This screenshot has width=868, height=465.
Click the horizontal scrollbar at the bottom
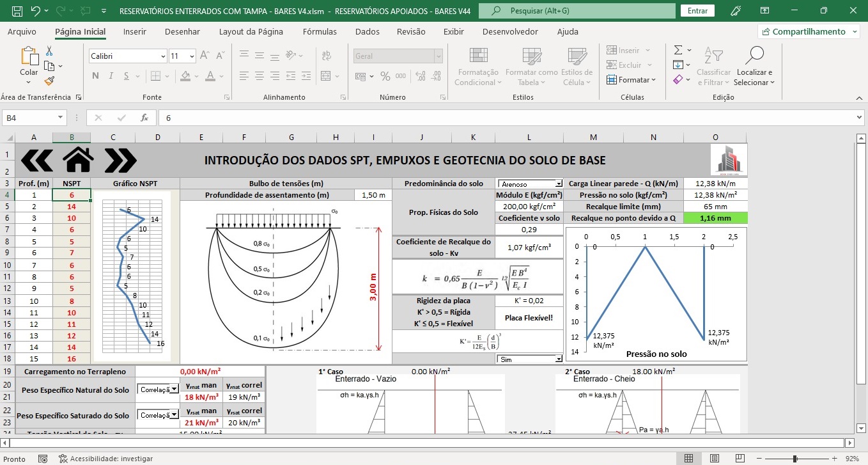428,443
